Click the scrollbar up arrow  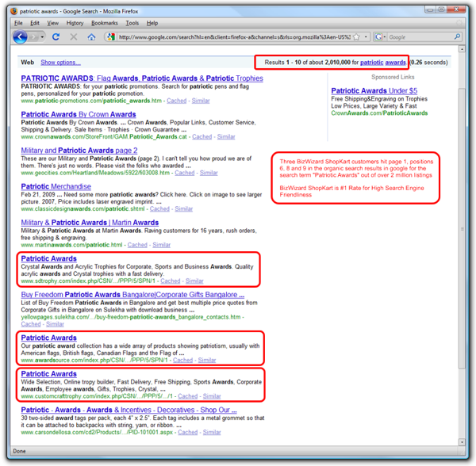462,49
